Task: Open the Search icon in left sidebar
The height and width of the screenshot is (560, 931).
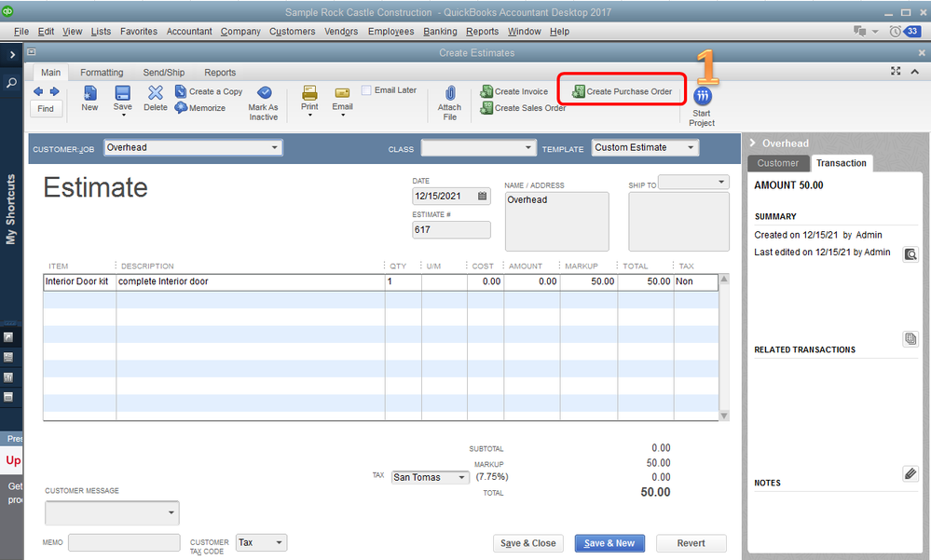Action: pyautogui.click(x=11, y=83)
